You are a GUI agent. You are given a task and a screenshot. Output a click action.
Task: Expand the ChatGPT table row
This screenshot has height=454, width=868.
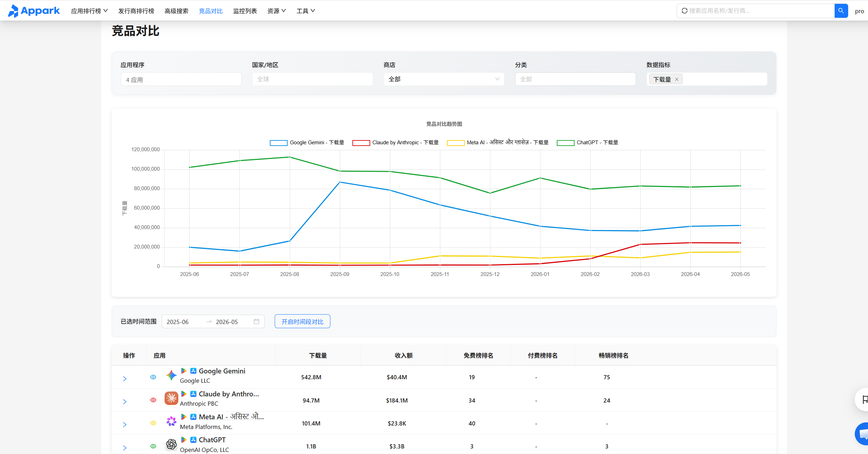pos(124,448)
